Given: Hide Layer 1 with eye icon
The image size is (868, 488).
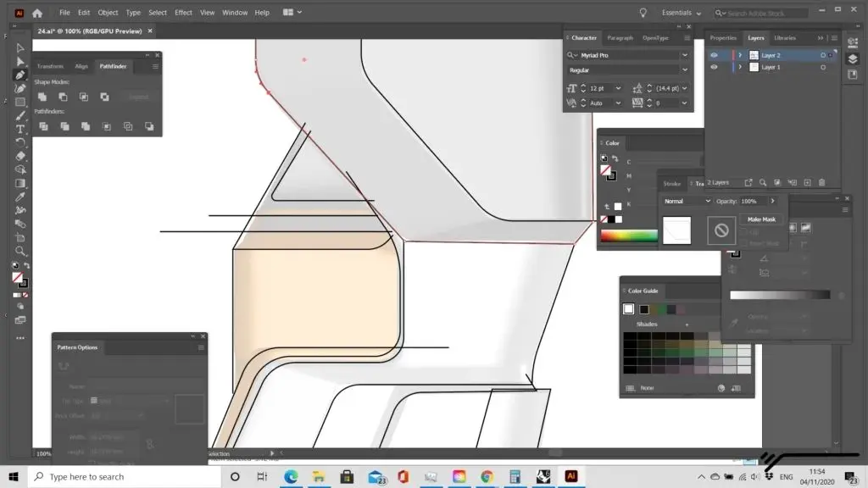Looking at the screenshot, I should click(x=714, y=67).
